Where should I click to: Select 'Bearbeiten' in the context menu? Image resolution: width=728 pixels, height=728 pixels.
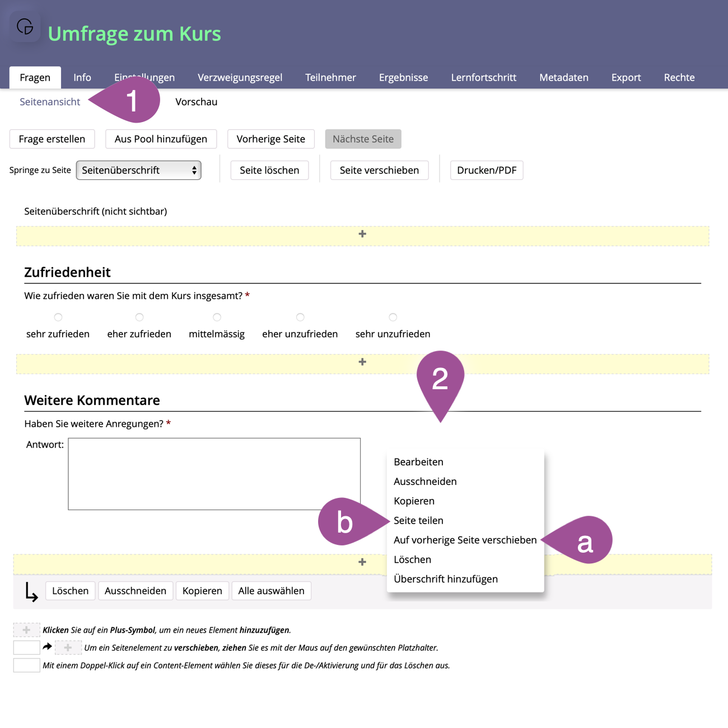point(418,462)
